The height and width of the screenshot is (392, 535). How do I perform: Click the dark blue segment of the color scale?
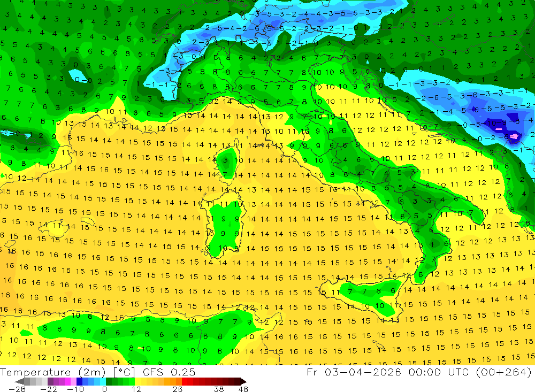(80, 381)
